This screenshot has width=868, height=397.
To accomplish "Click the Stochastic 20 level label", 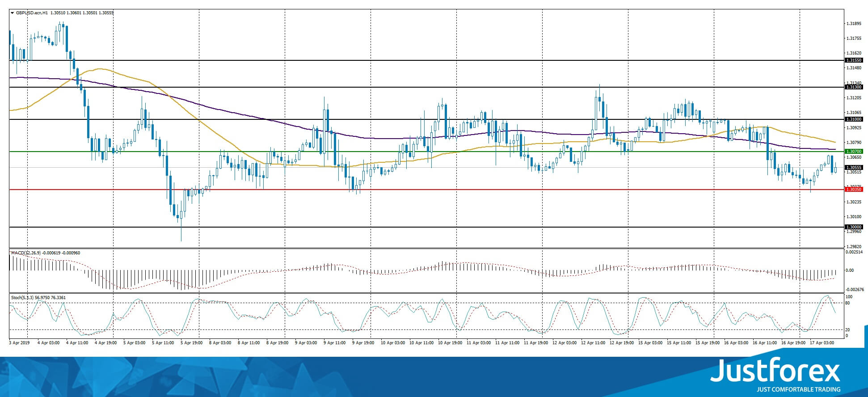I will pos(847,330).
